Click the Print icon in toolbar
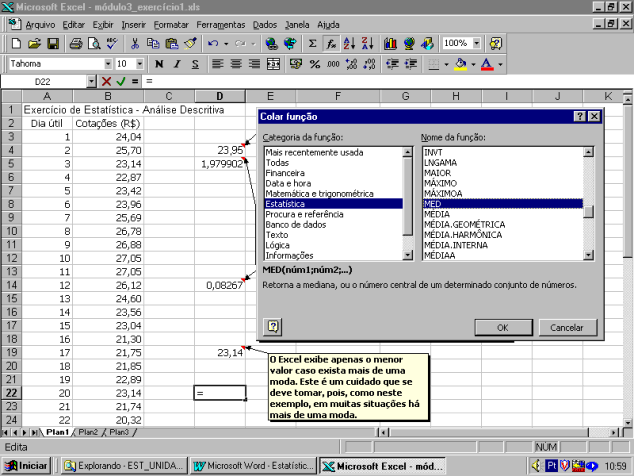635x476 pixels. 76,44
